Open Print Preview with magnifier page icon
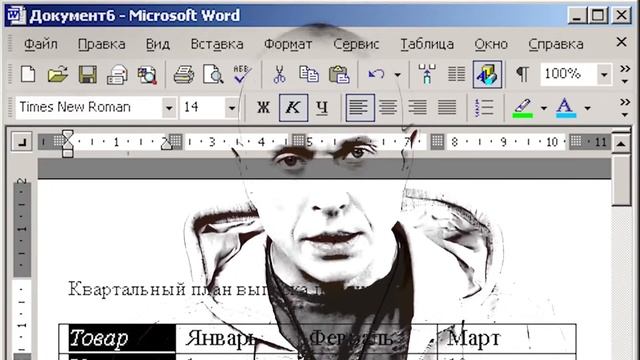The width and height of the screenshot is (640, 360). pos(213,75)
